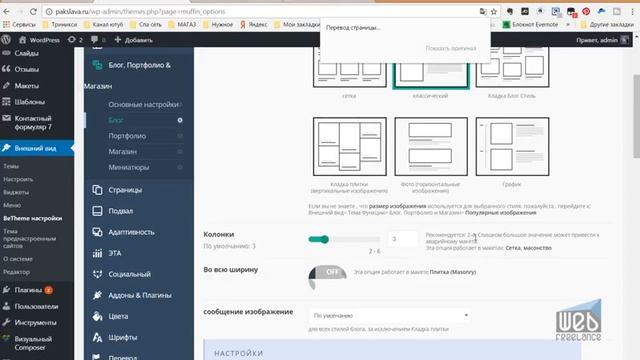Screen dimensions: 640x360
Task: Click the Добавить plus button
Action: point(134,40)
